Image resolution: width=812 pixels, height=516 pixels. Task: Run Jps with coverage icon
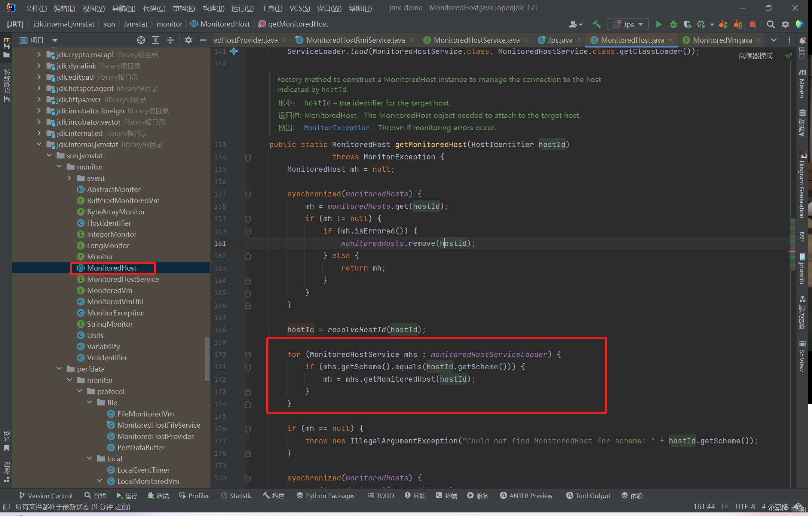tap(687, 24)
